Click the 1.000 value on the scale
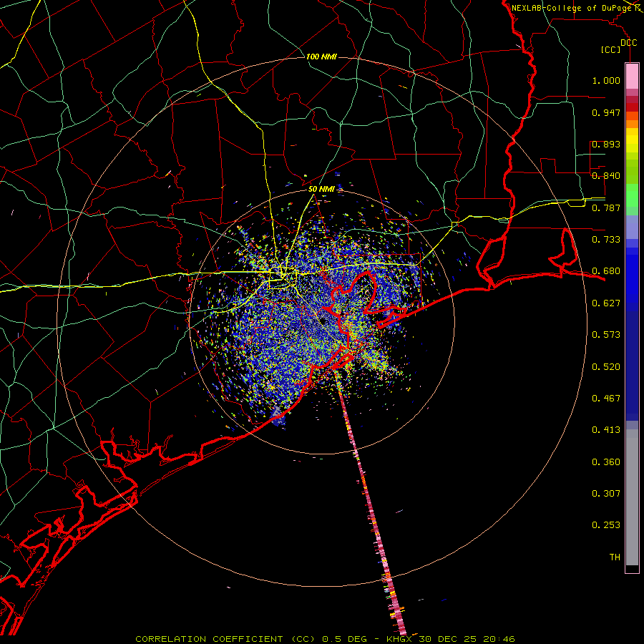 click(x=606, y=80)
